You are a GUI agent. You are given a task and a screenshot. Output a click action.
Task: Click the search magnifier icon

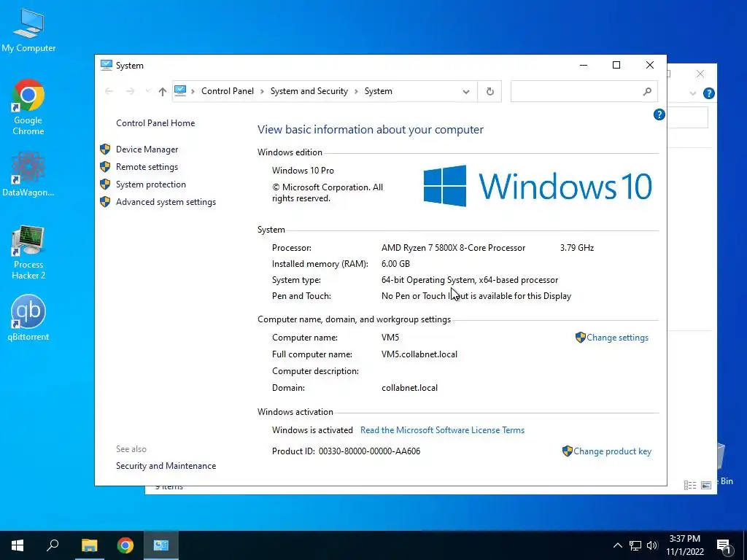click(647, 91)
